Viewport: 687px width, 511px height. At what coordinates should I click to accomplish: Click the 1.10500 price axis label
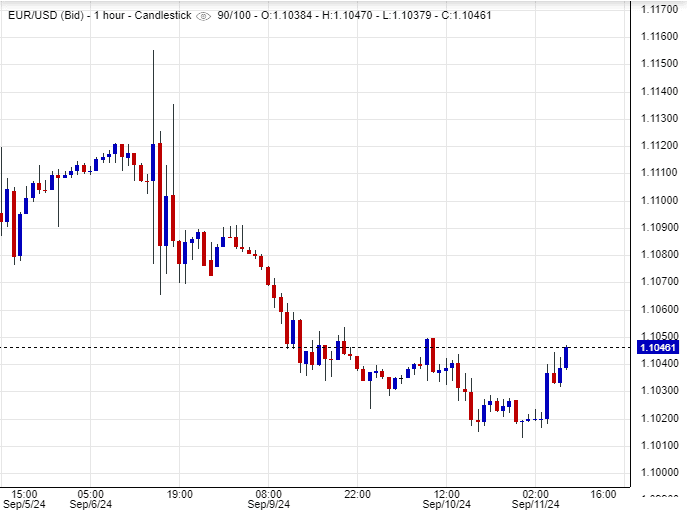coord(660,336)
